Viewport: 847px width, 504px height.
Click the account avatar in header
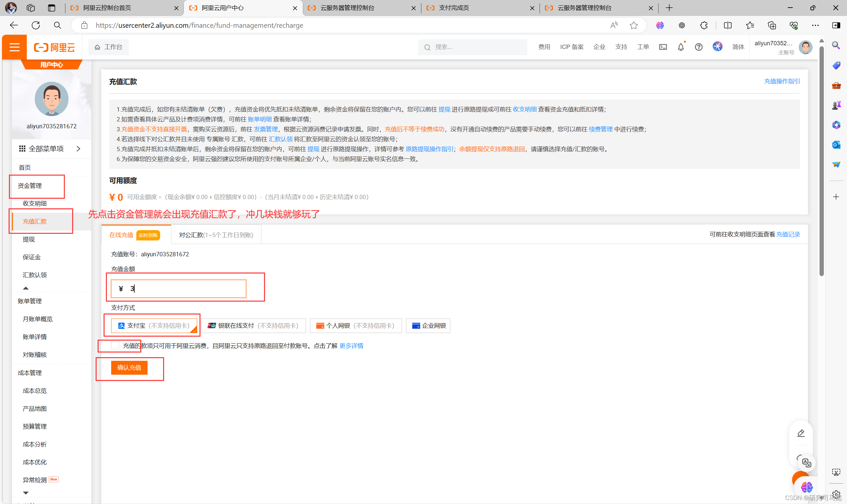pyautogui.click(x=806, y=47)
